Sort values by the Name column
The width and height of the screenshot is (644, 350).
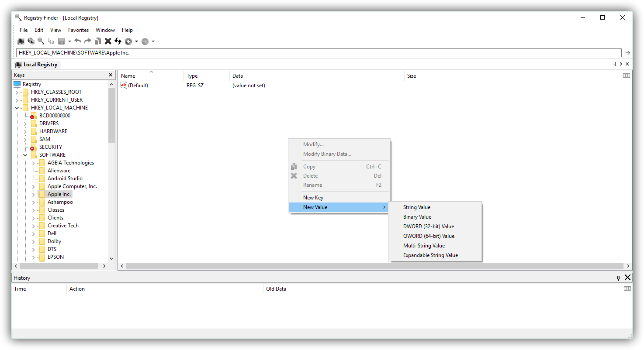point(151,76)
